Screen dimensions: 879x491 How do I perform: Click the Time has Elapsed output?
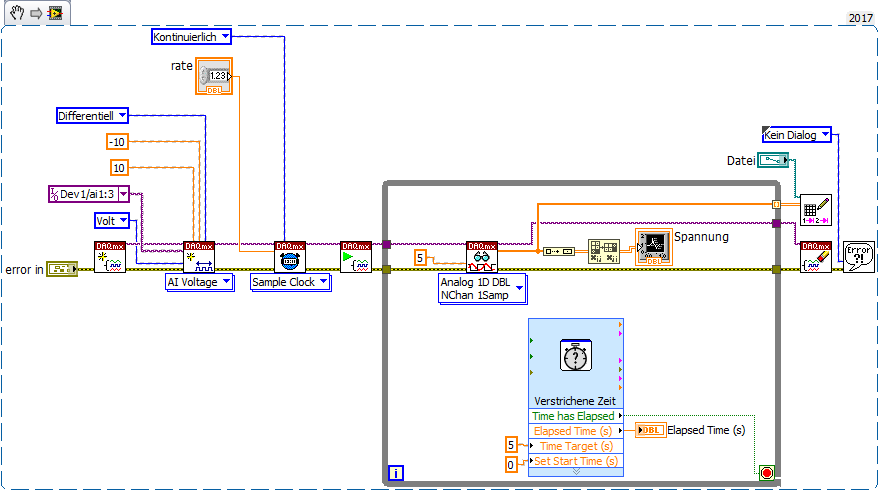pyautogui.click(x=576, y=416)
